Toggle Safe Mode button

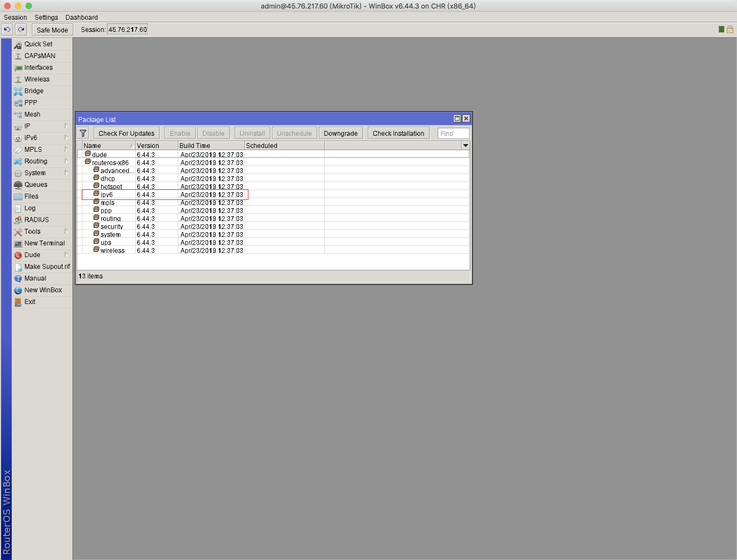tap(52, 30)
